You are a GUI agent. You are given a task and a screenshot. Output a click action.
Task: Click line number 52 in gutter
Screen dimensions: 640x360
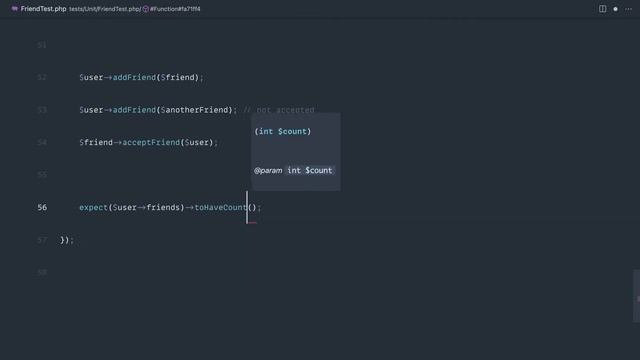[x=42, y=78]
